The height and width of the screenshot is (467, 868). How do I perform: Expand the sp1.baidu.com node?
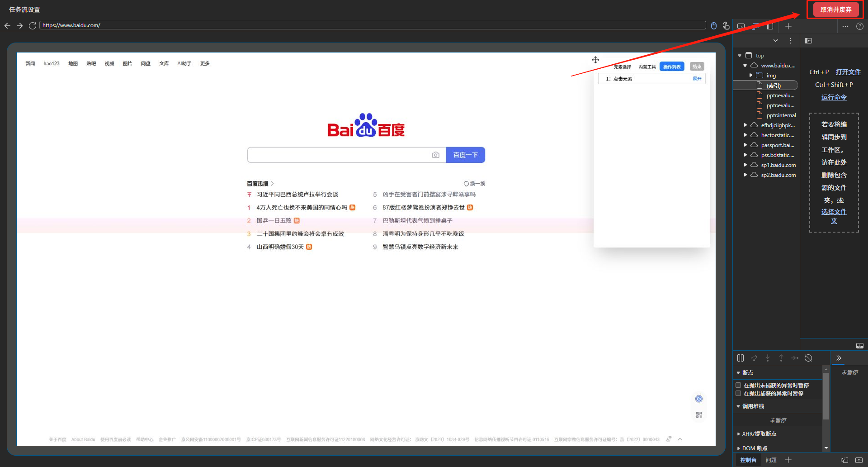click(x=745, y=165)
